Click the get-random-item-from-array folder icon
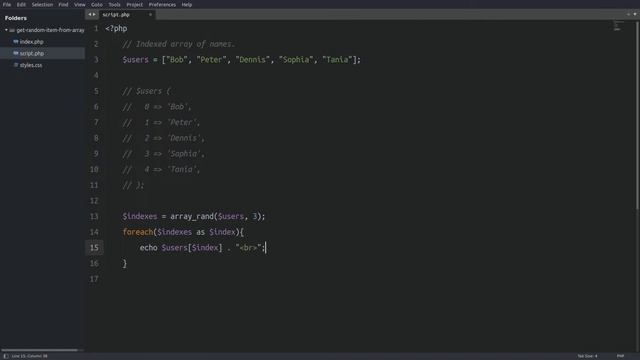The width and height of the screenshot is (640, 360). click(x=12, y=30)
